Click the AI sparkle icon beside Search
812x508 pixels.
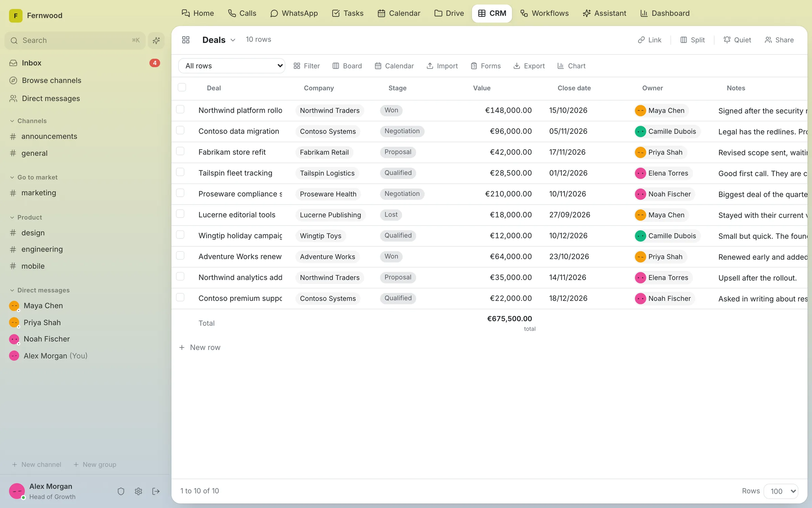click(156, 41)
